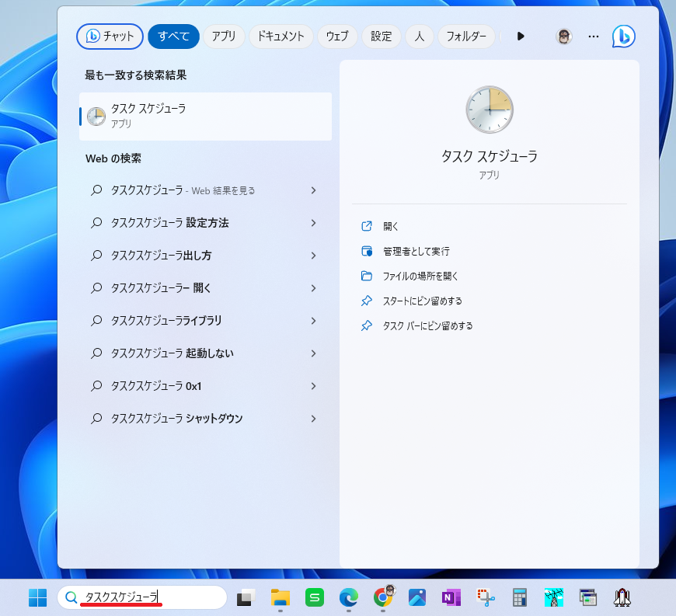This screenshot has height=616, width=676.
Task: Switch to the ドキュメント filter tab
Action: pyautogui.click(x=281, y=37)
